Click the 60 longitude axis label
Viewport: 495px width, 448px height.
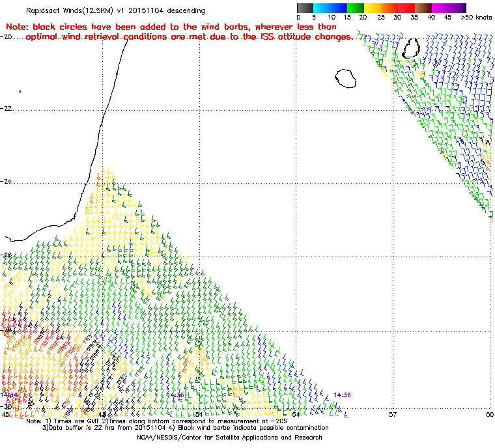(490, 414)
